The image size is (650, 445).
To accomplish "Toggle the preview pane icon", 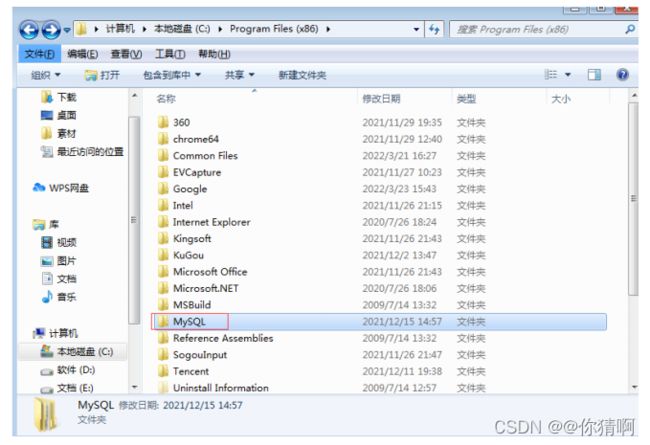I will tap(594, 75).
